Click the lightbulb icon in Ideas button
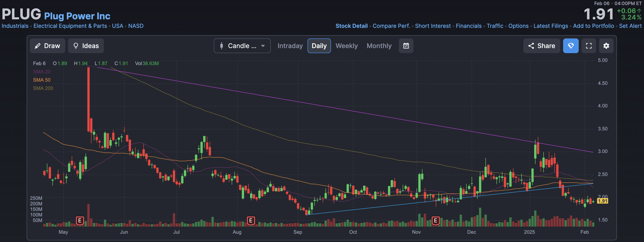The image size is (644, 242). point(76,46)
